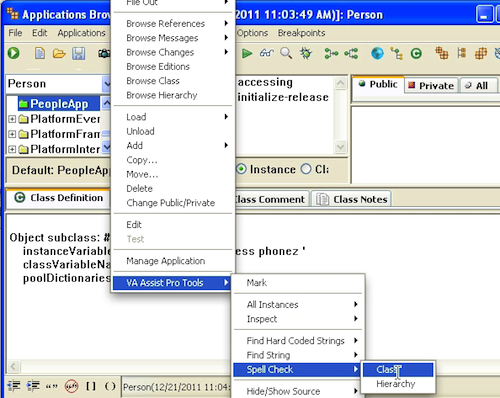Image resolution: width=500 pixels, height=398 pixels.
Task: Open the Load submenu
Action: [173, 117]
